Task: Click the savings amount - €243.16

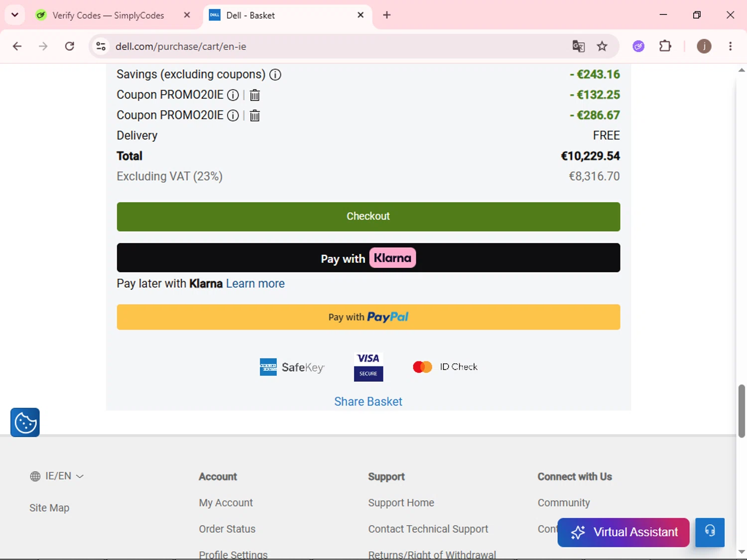Action: pyautogui.click(x=595, y=75)
